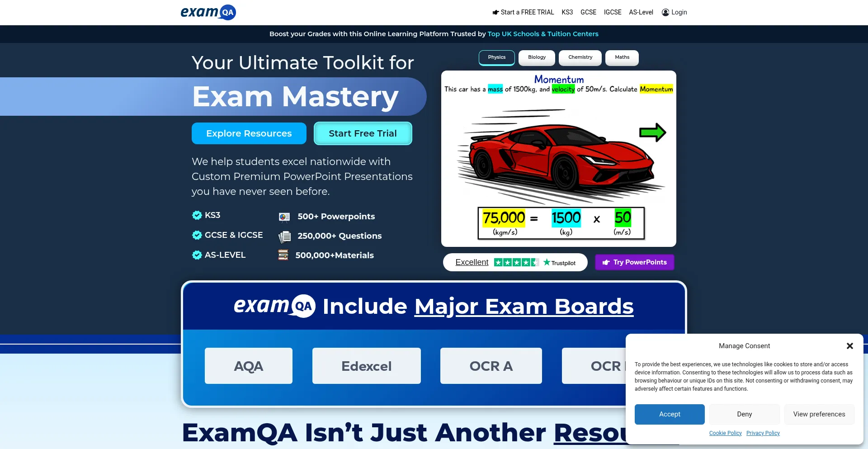Image resolution: width=868 pixels, height=449 pixels.
Task: Click the Trustpilot star rating
Action: pos(516,262)
